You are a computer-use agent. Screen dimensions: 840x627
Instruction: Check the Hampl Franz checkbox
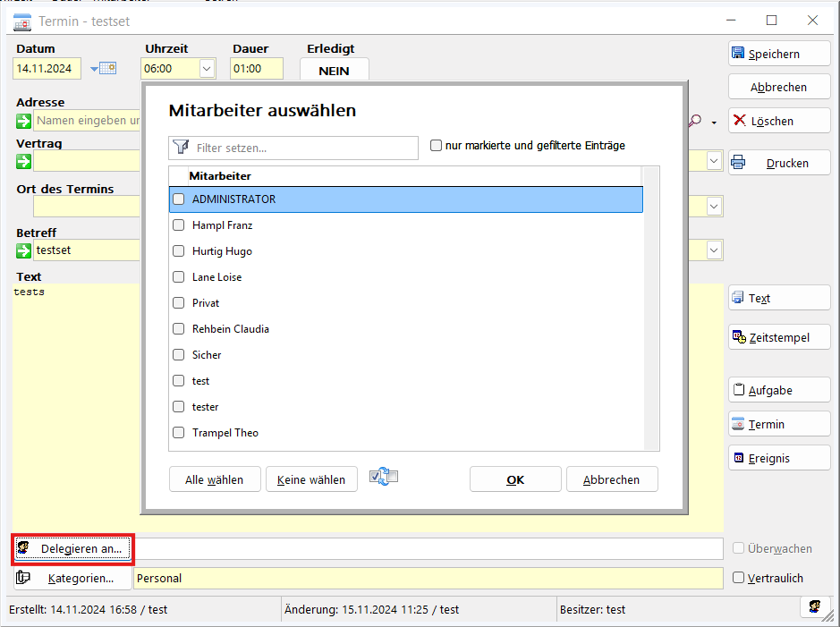(x=179, y=225)
